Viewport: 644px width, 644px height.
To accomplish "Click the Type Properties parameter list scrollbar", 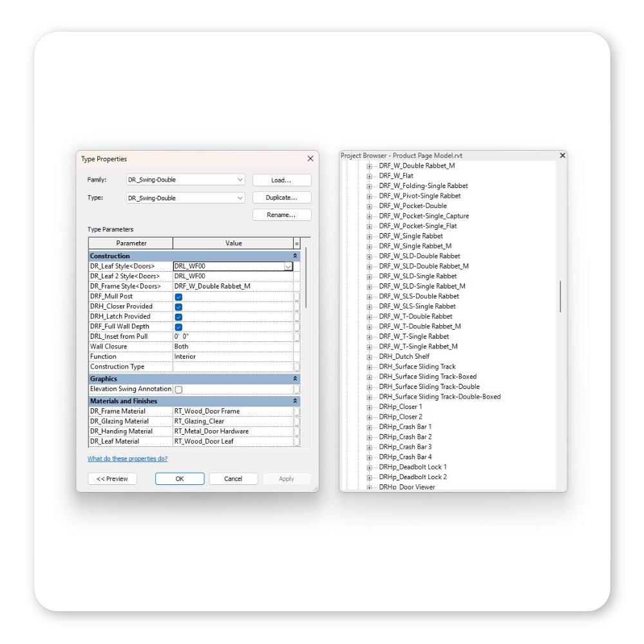I will click(307, 278).
